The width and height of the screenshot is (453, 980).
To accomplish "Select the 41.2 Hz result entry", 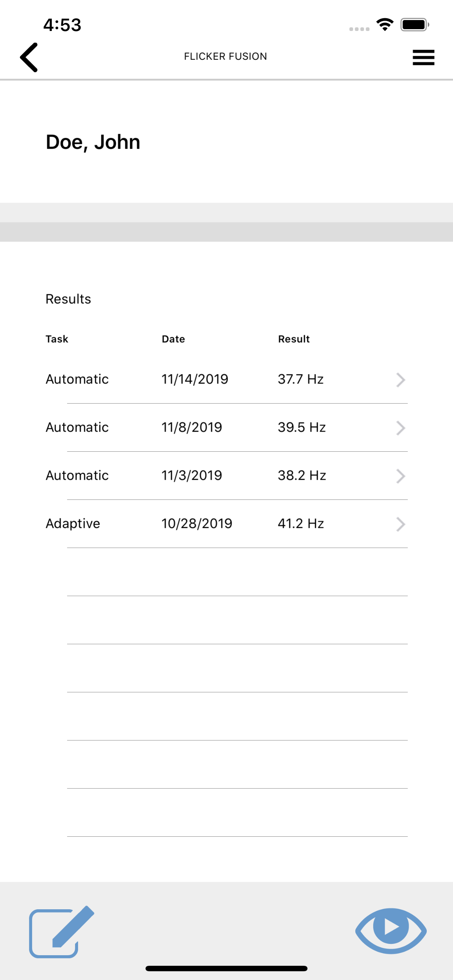I will [x=226, y=524].
